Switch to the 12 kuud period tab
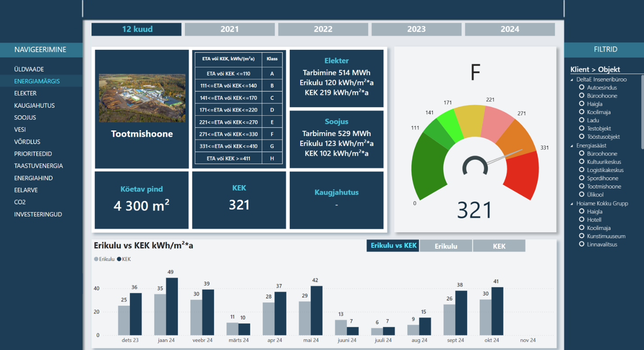Screen dimensions: 644x350 [x=137, y=29]
